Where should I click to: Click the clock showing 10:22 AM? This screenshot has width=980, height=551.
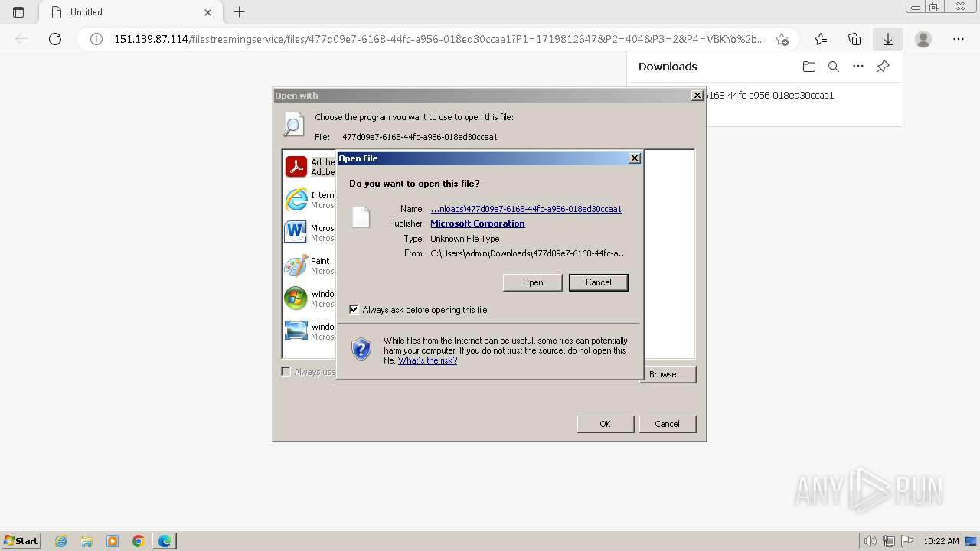[941, 541]
